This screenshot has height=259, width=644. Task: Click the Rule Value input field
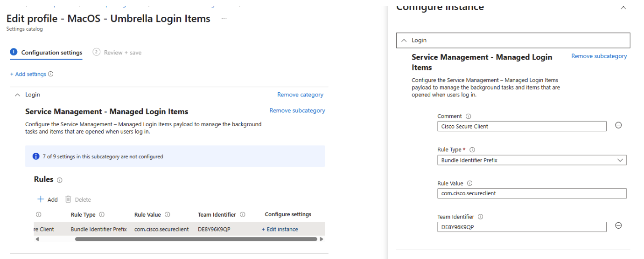[x=532, y=193]
